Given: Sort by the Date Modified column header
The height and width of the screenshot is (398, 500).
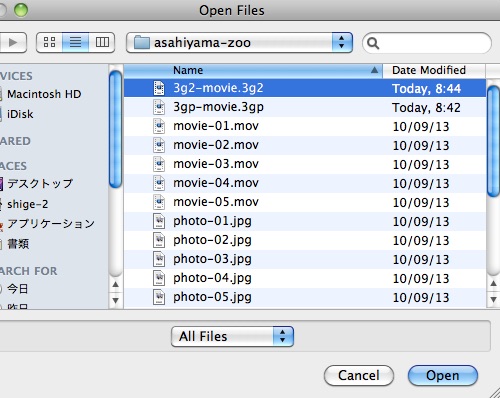Looking at the screenshot, I should coord(434,70).
